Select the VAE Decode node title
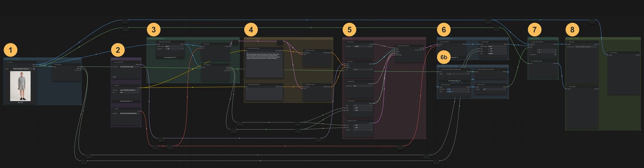This screenshot has width=644, height=168. click(445, 42)
